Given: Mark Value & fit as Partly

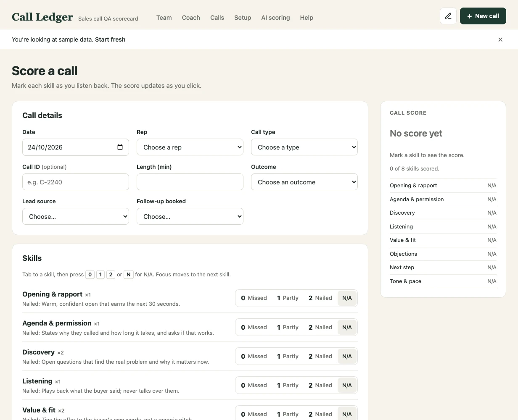Looking at the screenshot, I should tap(288, 414).
